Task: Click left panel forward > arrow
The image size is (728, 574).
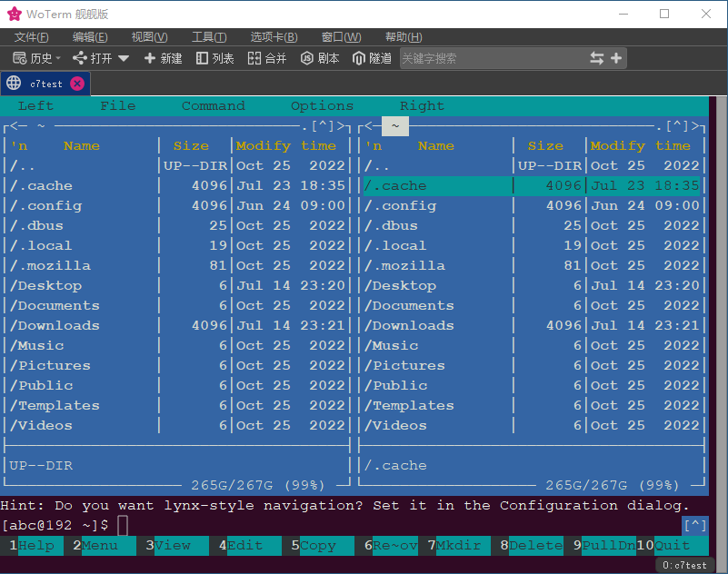Action: (x=341, y=125)
